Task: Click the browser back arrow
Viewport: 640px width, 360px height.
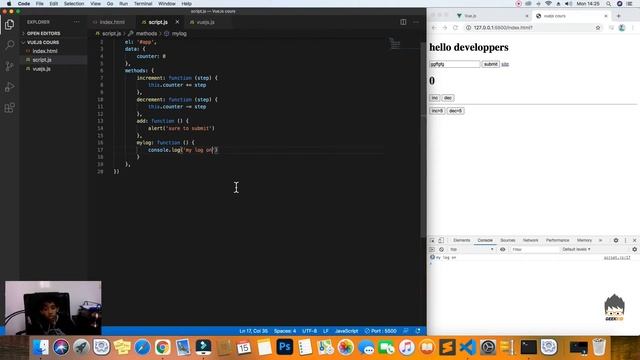Action: (434, 28)
